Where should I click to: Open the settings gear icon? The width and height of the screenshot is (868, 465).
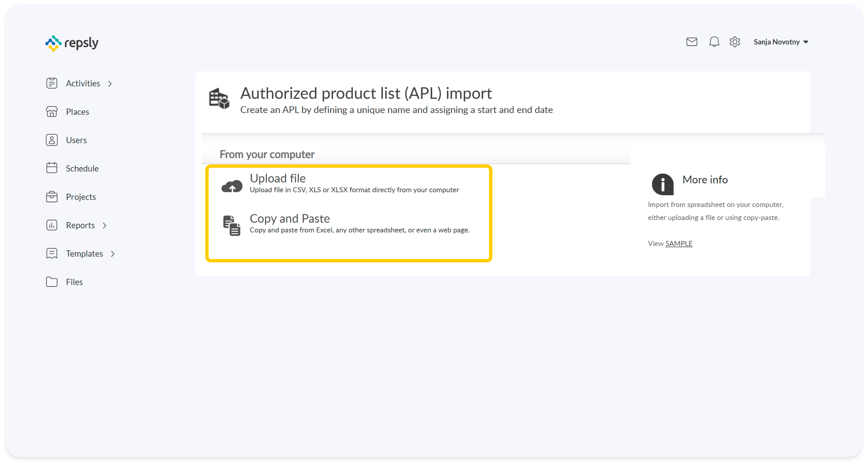point(735,42)
